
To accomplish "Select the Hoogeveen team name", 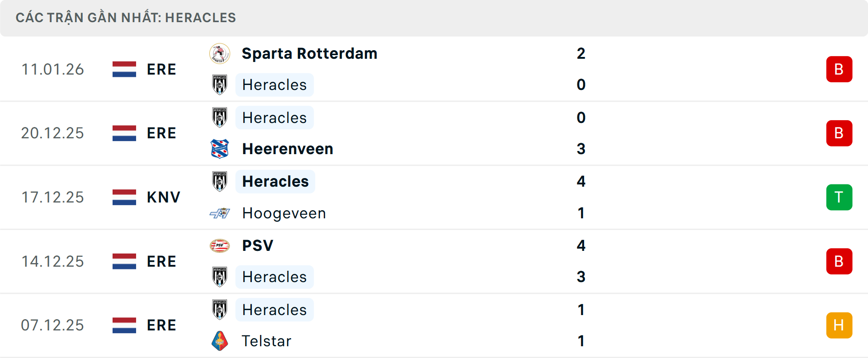I will click(284, 213).
